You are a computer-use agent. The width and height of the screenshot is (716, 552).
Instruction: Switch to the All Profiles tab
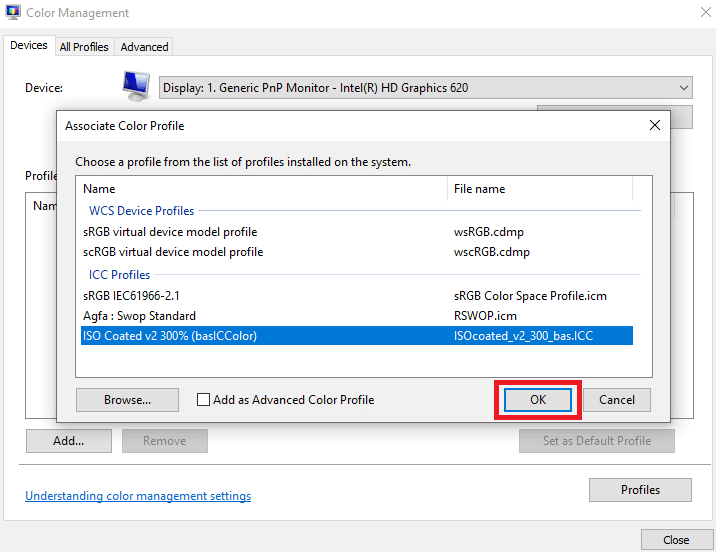point(84,47)
